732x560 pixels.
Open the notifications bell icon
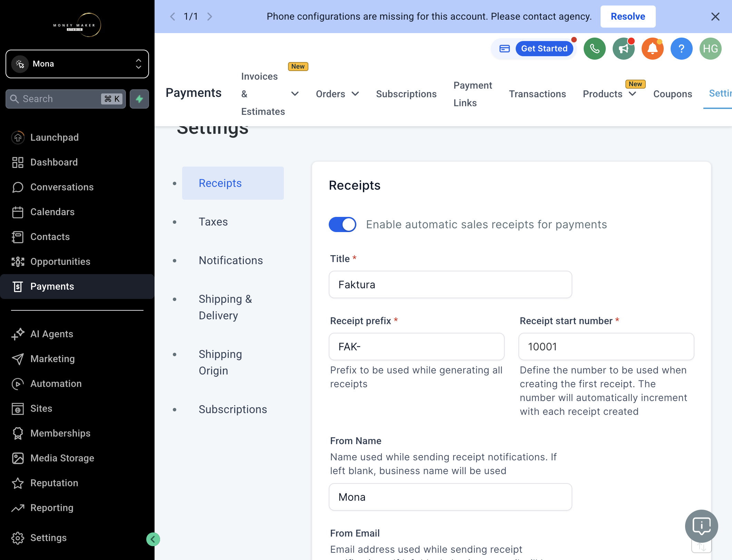pos(652,49)
